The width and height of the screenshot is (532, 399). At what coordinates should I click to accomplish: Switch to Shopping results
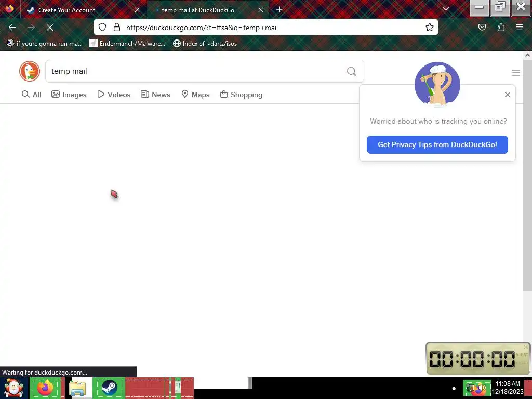(241, 95)
